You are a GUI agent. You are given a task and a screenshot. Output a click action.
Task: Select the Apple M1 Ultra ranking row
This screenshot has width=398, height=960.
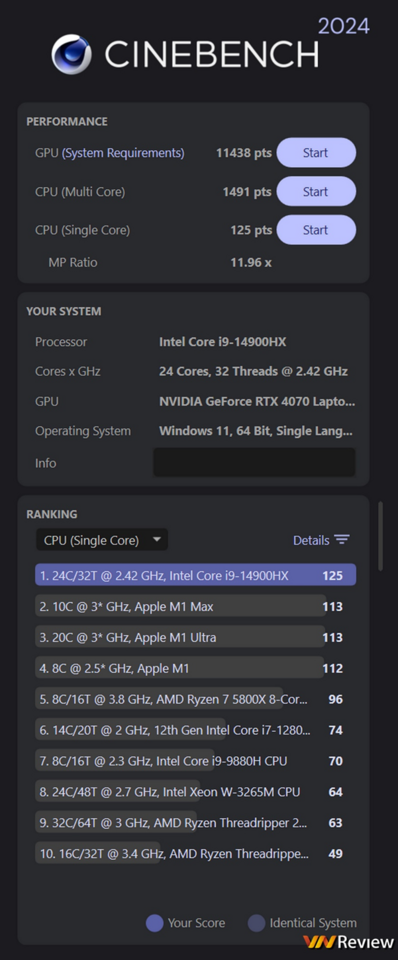coord(195,637)
